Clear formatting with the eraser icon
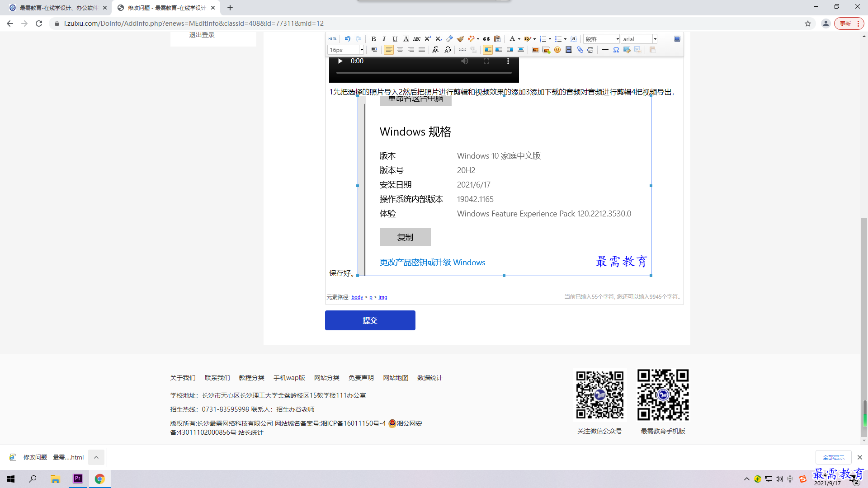The height and width of the screenshot is (488, 868). click(x=449, y=39)
